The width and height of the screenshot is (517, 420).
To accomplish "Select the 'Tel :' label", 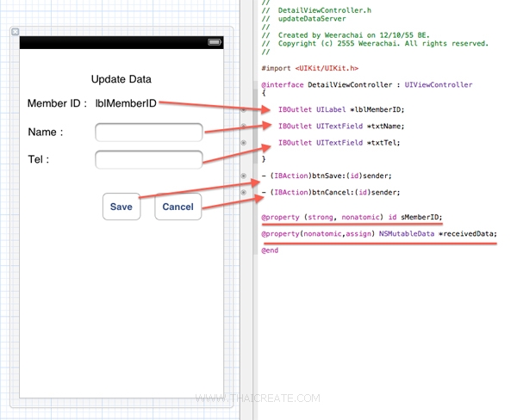I will point(38,159).
